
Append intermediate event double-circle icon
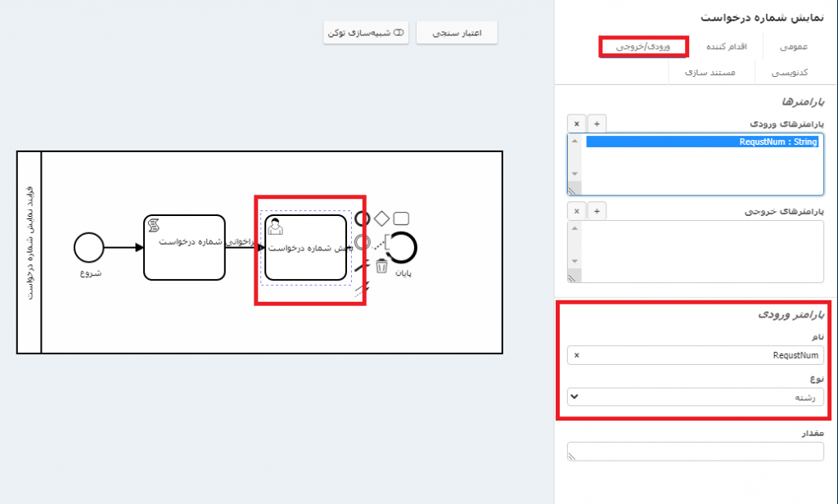tap(363, 242)
